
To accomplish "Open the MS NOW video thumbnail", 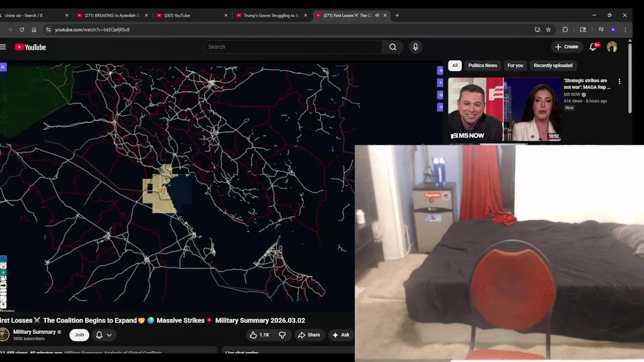I will pos(504,109).
